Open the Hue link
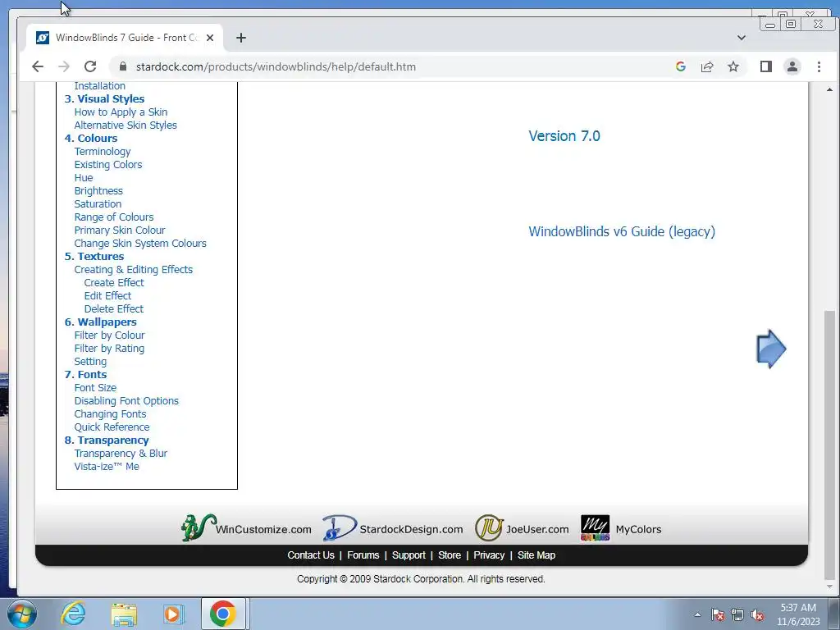Screen dimensions: 840x630 (x=84, y=178)
